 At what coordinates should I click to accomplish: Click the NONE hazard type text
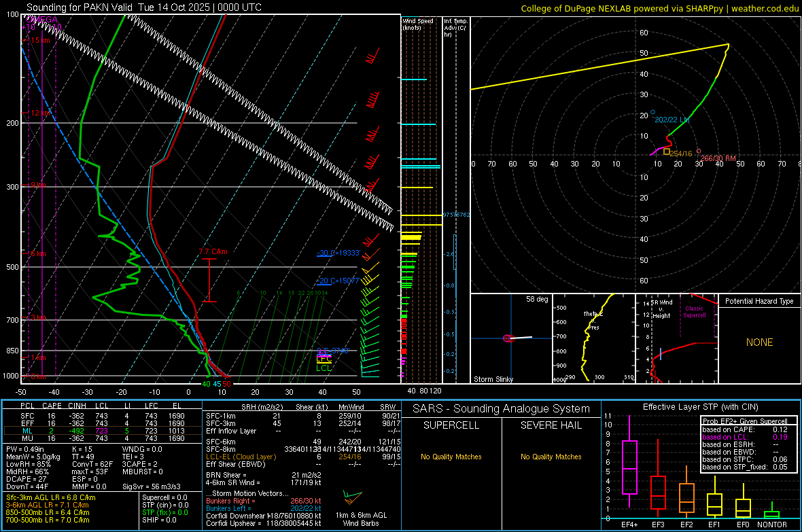pos(759,342)
